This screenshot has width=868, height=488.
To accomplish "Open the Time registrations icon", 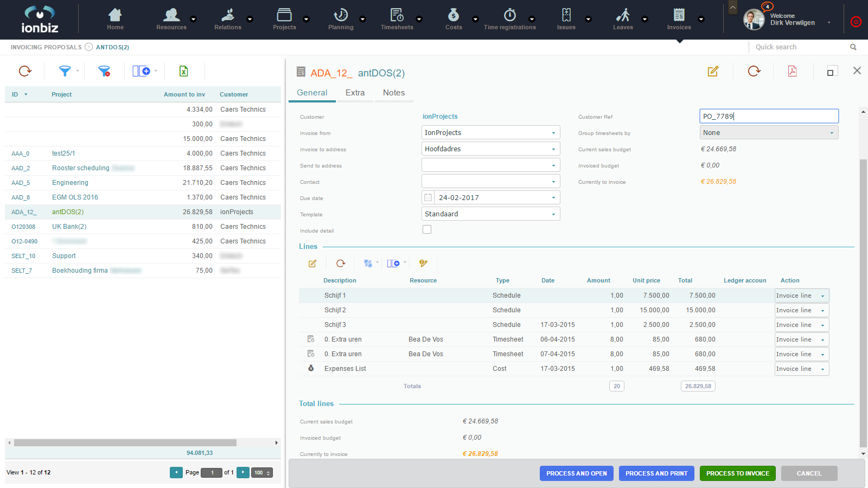I will pyautogui.click(x=510, y=15).
